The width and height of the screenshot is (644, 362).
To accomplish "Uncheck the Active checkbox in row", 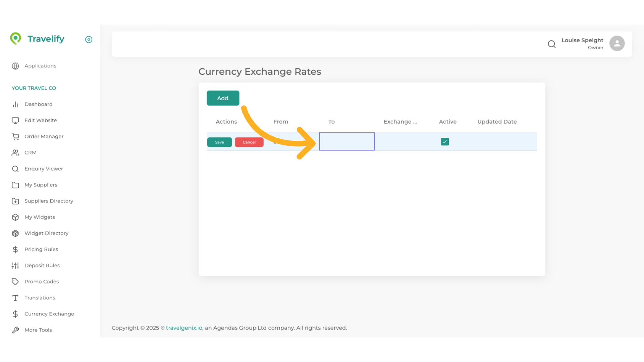I will [x=445, y=142].
